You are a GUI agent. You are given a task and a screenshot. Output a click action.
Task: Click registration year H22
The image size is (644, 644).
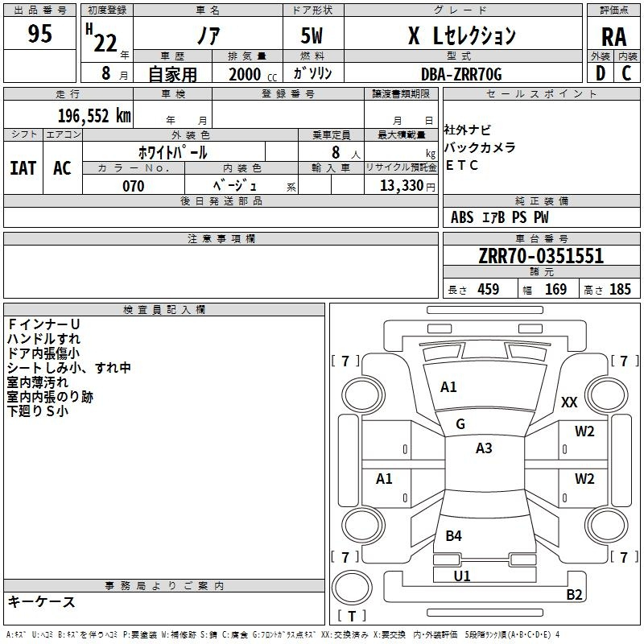[x=102, y=39]
